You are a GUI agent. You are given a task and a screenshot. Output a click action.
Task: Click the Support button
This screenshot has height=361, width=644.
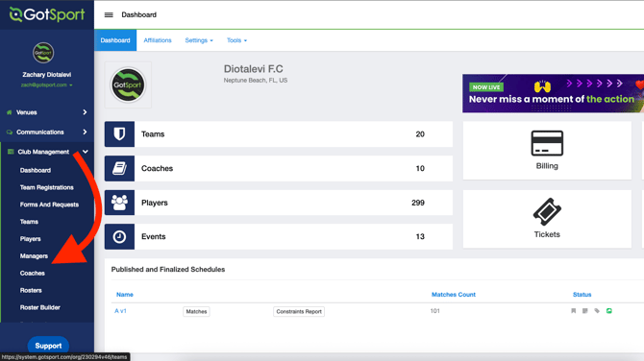48,346
